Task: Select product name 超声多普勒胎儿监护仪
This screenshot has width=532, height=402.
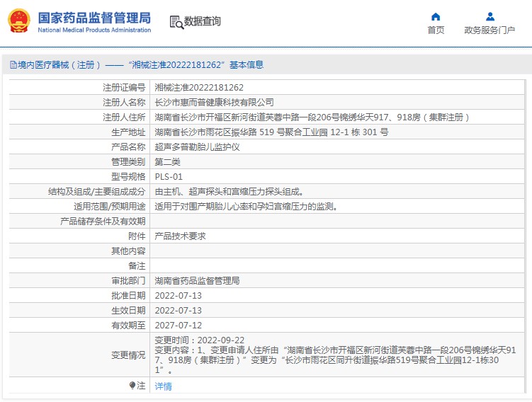Action: click(x=197, y=147)
